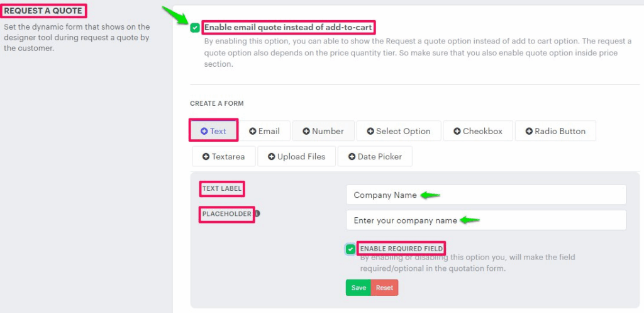Click the plus icon beside Number

tap(306, 131)
